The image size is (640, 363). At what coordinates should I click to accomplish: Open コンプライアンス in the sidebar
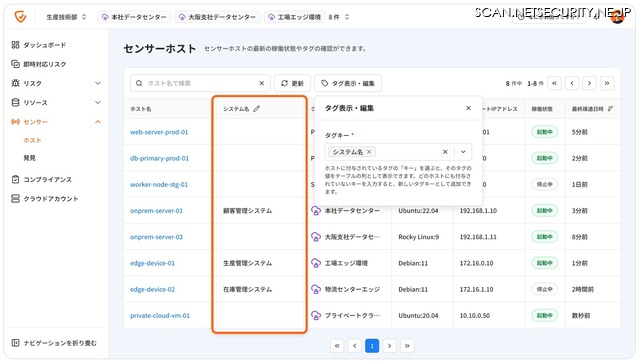pos(41,180)
